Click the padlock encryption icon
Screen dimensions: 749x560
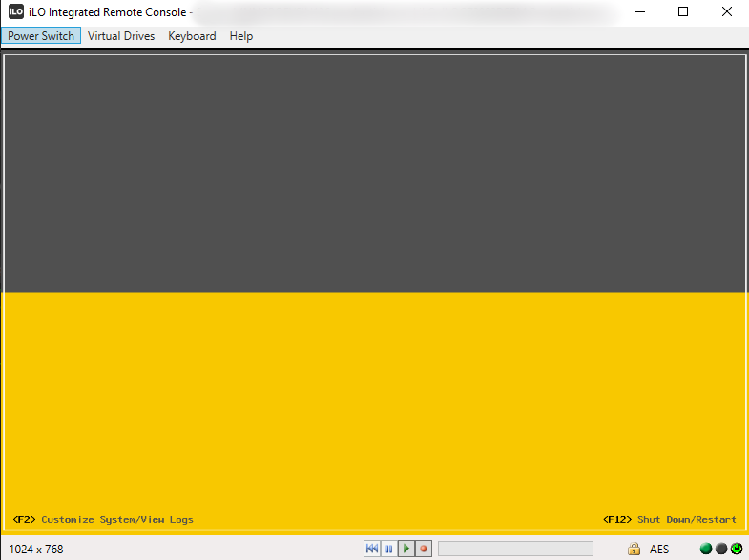[634, 549]
